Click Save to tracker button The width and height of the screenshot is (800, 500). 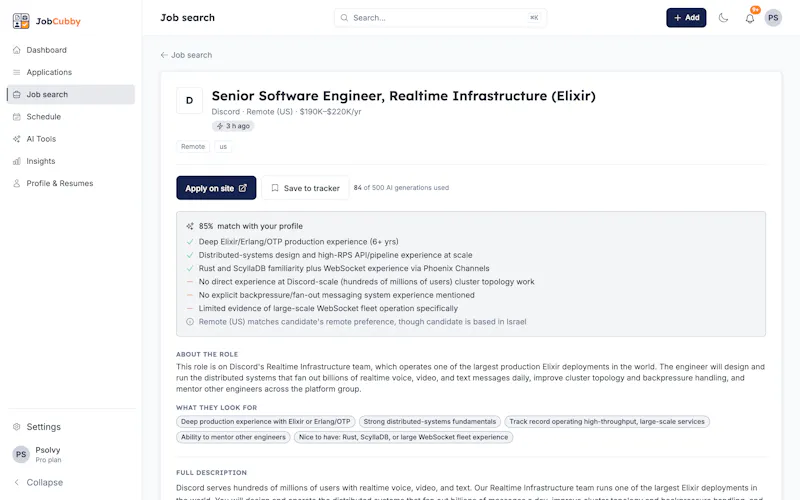pos(305,188)
